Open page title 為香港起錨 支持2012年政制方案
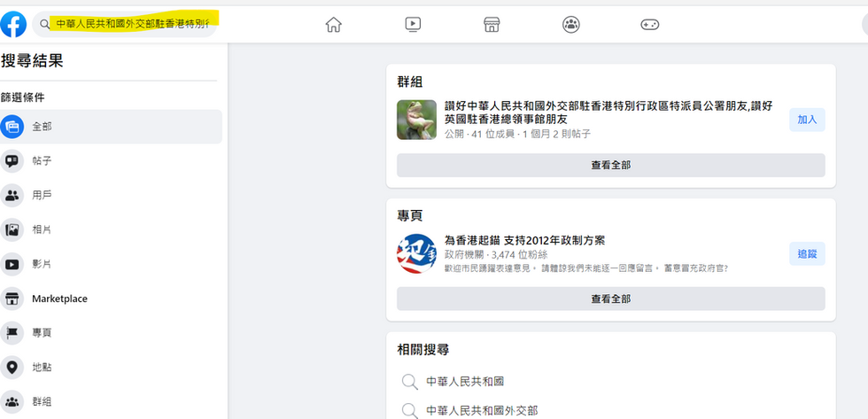Viewport: 868px width, 419px height. (524, 241)
